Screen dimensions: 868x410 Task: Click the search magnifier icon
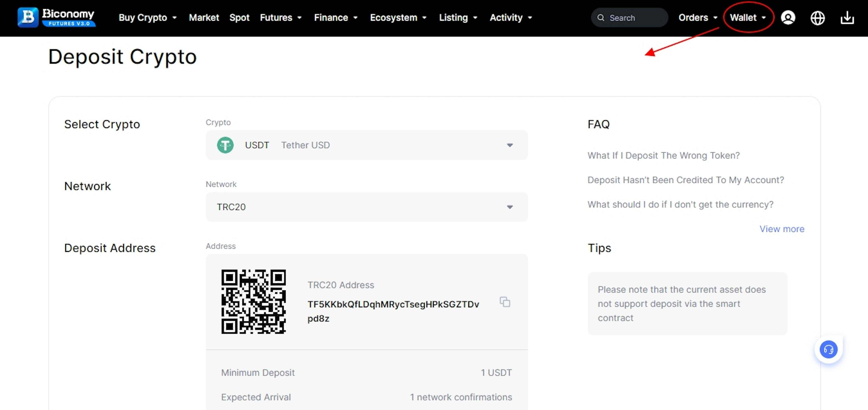click(600, 17)
